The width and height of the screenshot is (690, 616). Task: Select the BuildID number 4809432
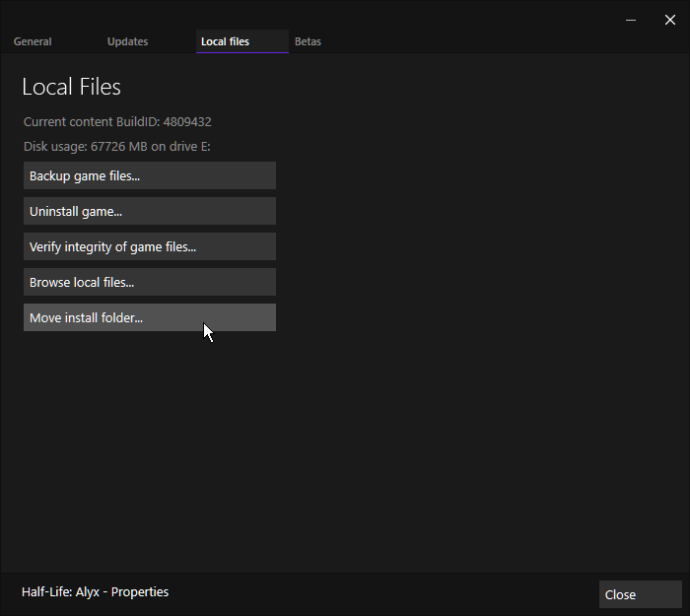click(x=187, y=122)
